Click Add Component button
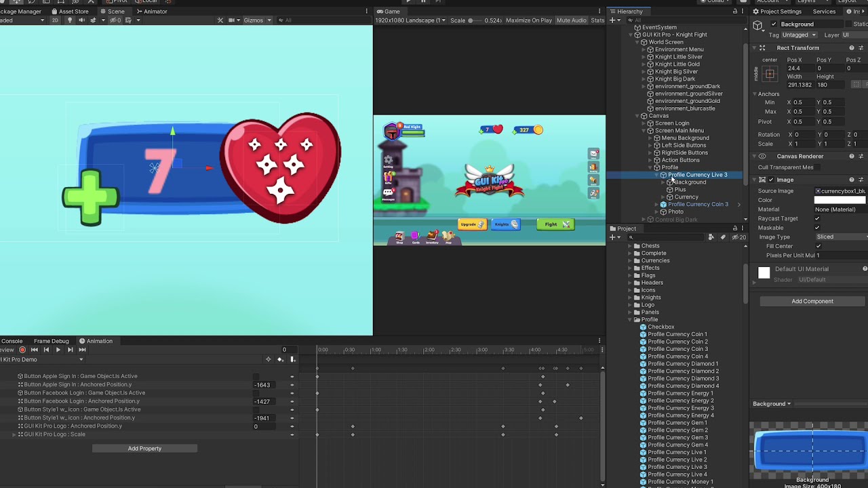 click(x=812, y=301)
